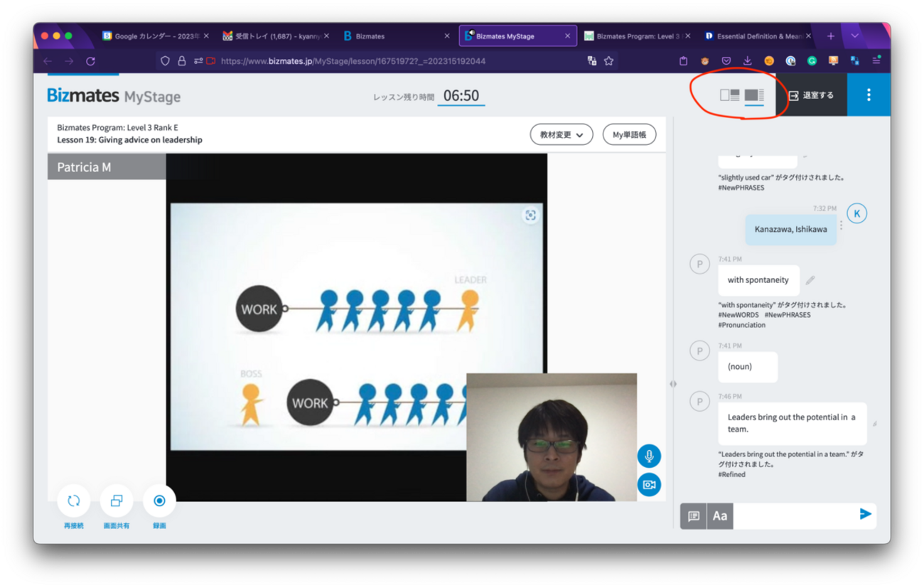924x588 pixels.
Task: Leave the room with 退室する
Action: pos(811,95)
